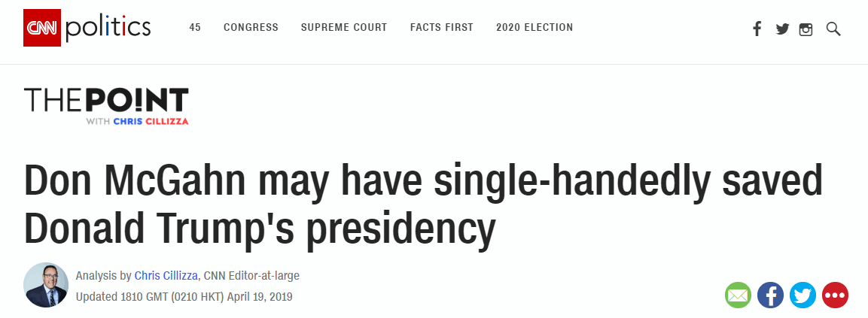
Task: Open the Facts First section
Action: coord(442,28)
